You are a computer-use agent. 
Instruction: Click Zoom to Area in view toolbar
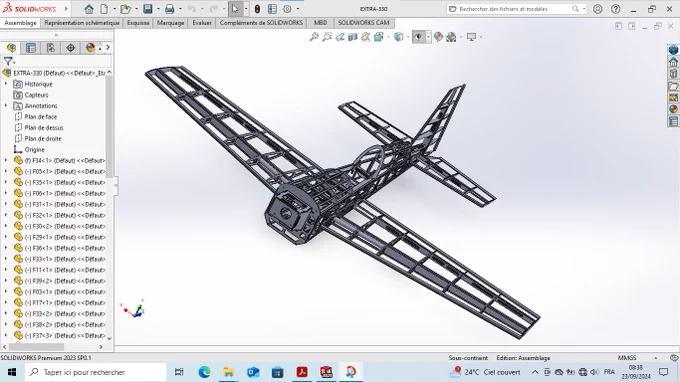[x=327, y=37]
